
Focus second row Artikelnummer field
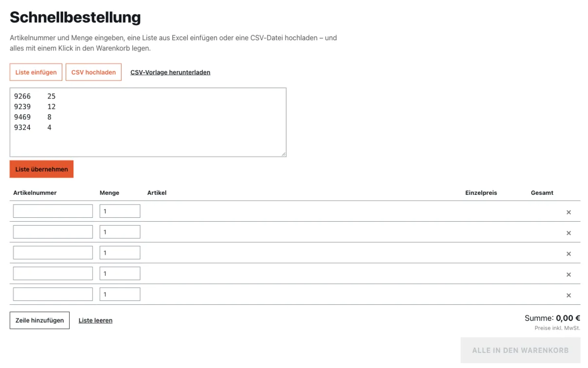pyautogui.click(x=53, y=232)
